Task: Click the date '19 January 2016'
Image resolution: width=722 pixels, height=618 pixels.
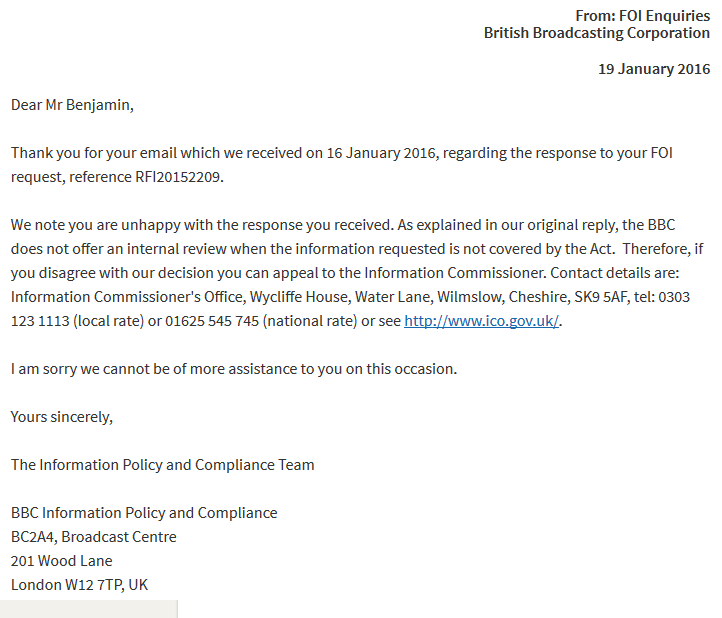Action: [654, 69]
